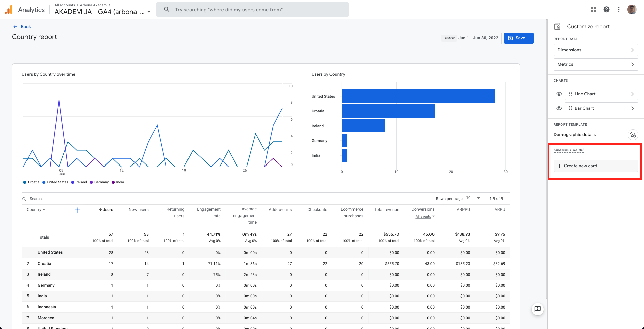Click the Back link
644x329 pixels.
click(x=22, y=27)
